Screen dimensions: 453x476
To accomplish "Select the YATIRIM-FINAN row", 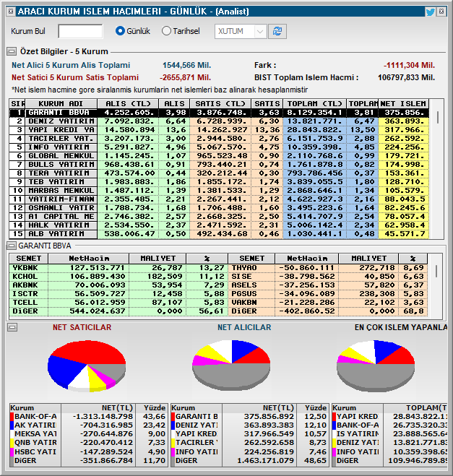I will pyautogui.click(x=219, y=199).
